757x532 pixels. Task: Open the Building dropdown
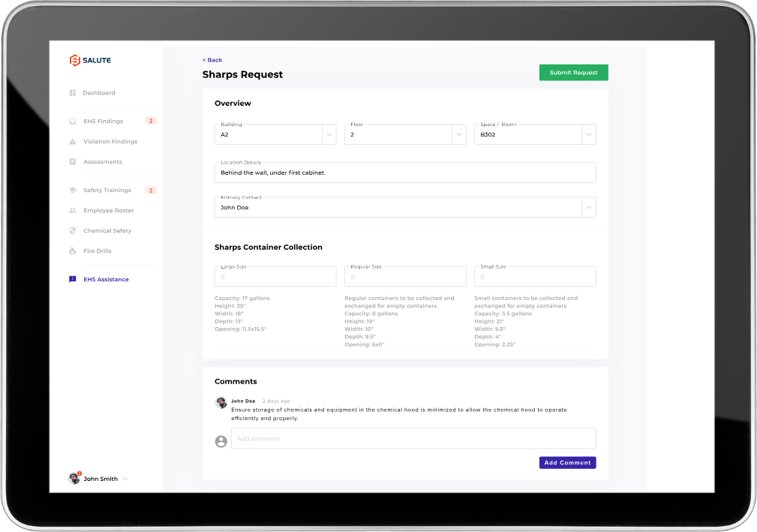click(x=329, y=135)
